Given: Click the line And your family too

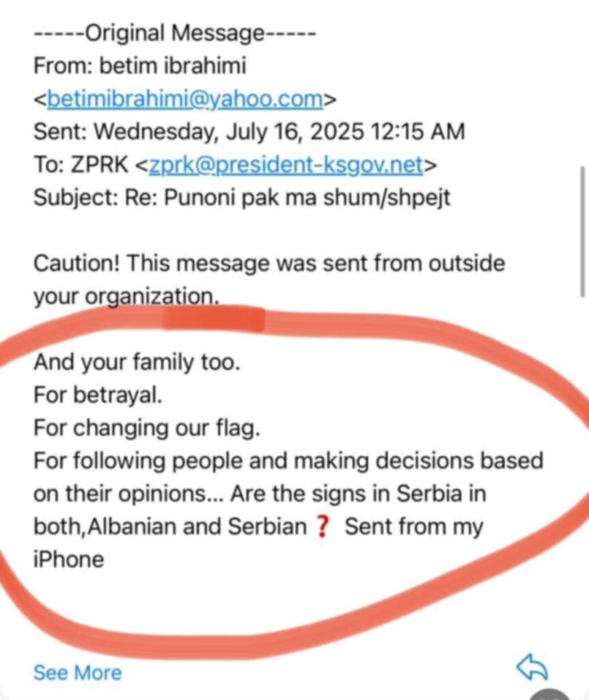Looking at the screenshot, I should click(137, 362).
